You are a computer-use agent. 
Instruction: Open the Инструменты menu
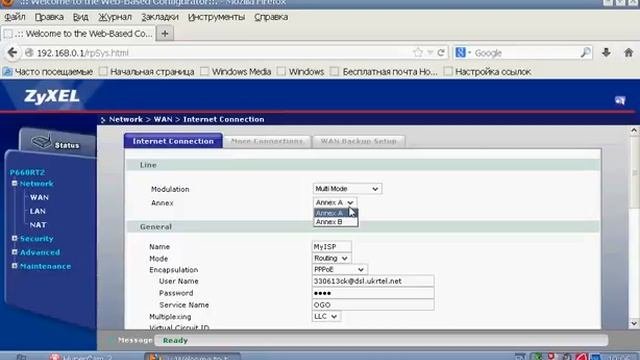(x=216, y=17)
